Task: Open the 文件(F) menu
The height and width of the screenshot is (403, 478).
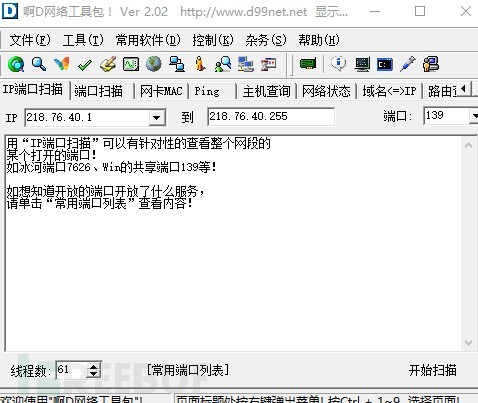Action: coord(30,40)
